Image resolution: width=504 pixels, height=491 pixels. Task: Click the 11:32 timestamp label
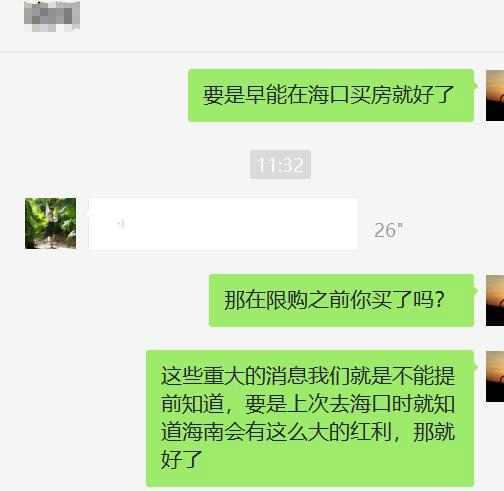pyautogui.click(x=280, y=165)
